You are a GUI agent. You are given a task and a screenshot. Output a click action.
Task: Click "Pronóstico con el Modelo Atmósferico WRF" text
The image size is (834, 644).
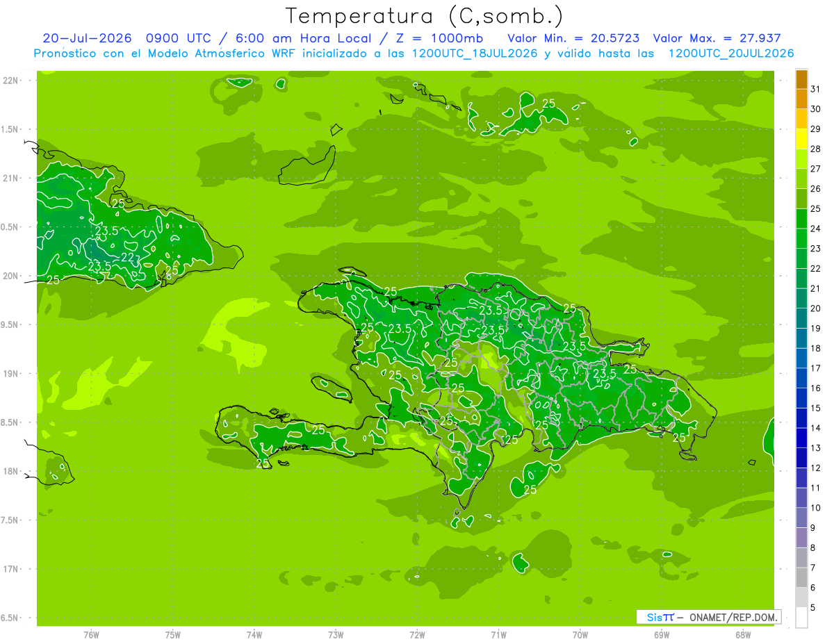click(165, 53)
